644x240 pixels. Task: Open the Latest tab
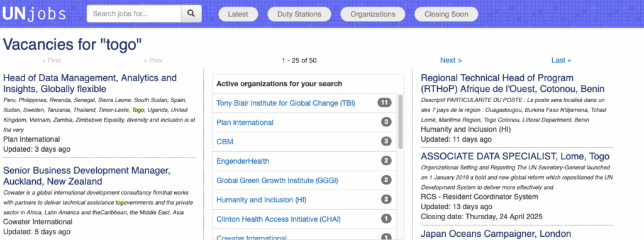pyautogui.click(x=238, y=14)
